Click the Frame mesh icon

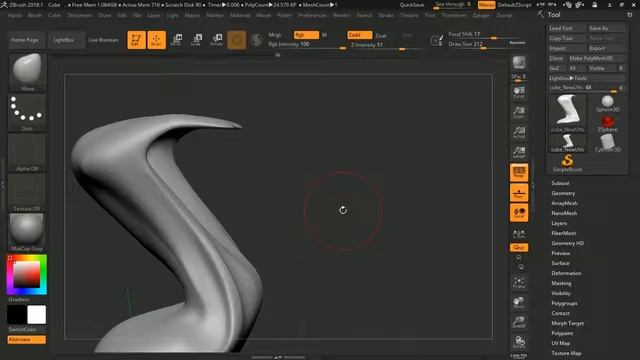(519, 282)
